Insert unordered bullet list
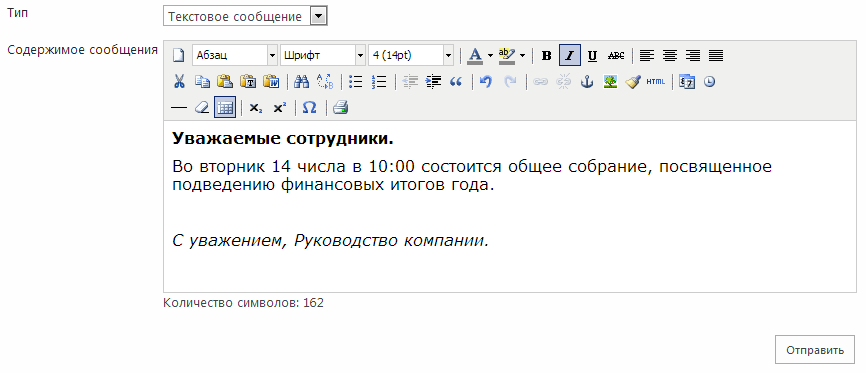The width and height of the screenshot is (866, 373). pyautogui.click(x=356, y=82)
